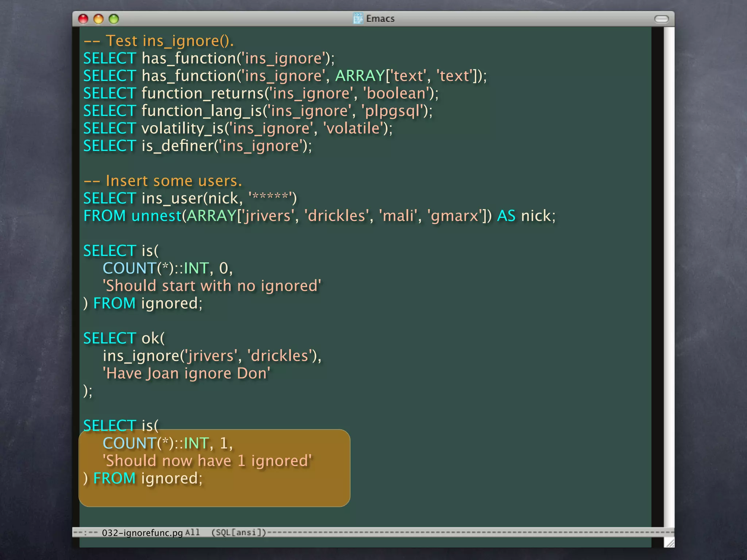The width and height of the screenshot is (747, 560).
Task: Click the Emacs document icon in title bar
Action: click(358, 18)
